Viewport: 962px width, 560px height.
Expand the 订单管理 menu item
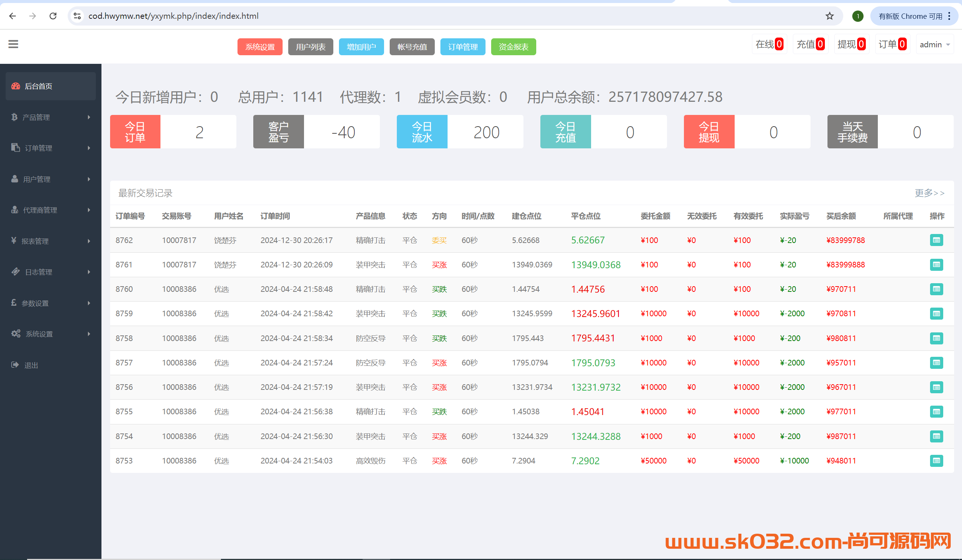coord(50,147)
